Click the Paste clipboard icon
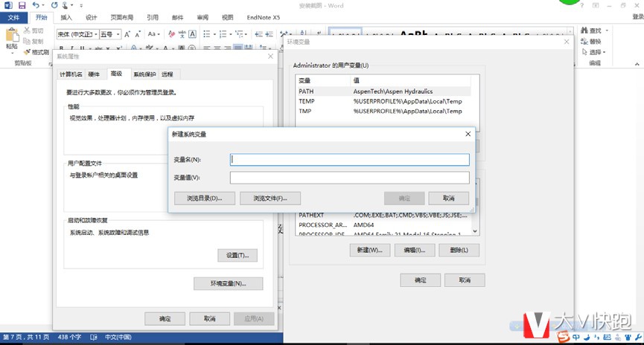644x345 pixels. [11, 36]
